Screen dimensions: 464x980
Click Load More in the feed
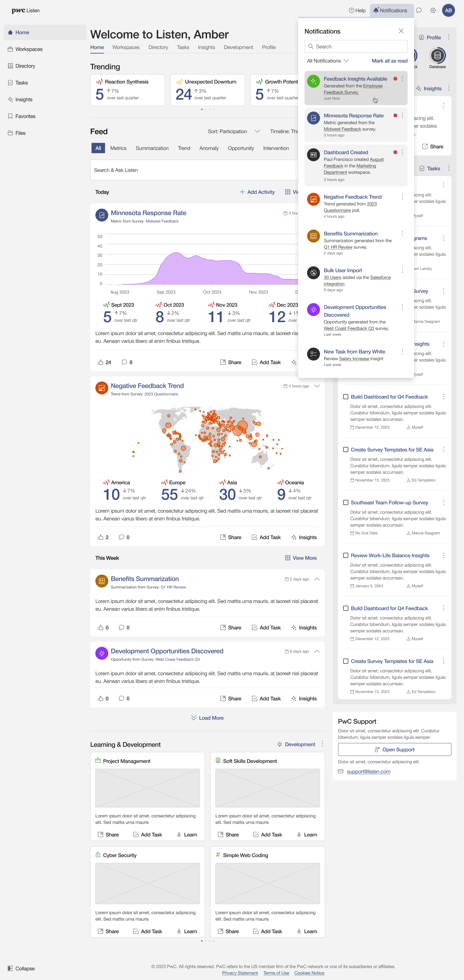[x=207, y=718]
